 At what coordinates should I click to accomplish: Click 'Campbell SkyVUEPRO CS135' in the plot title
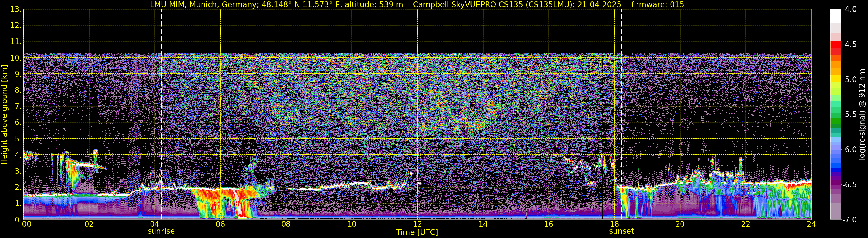[468, 5]
